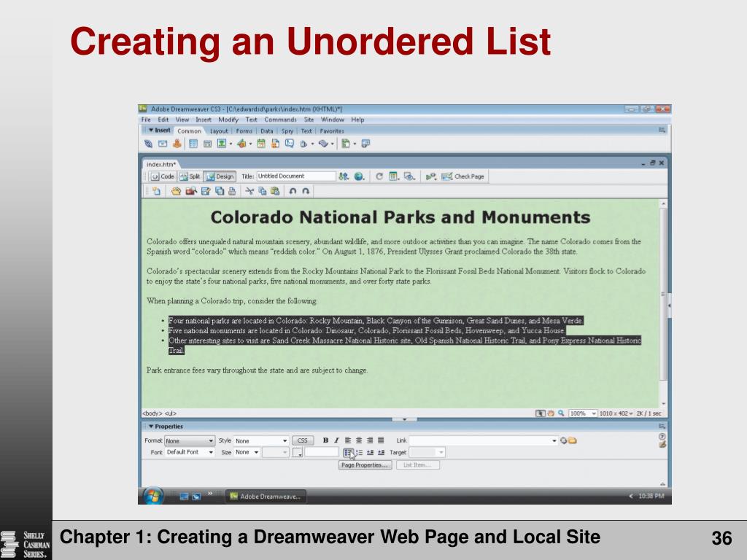Image resolution: width=747 pixels, height=560 pixels.
Task: Open the Site menu
Action: [309, 120]
